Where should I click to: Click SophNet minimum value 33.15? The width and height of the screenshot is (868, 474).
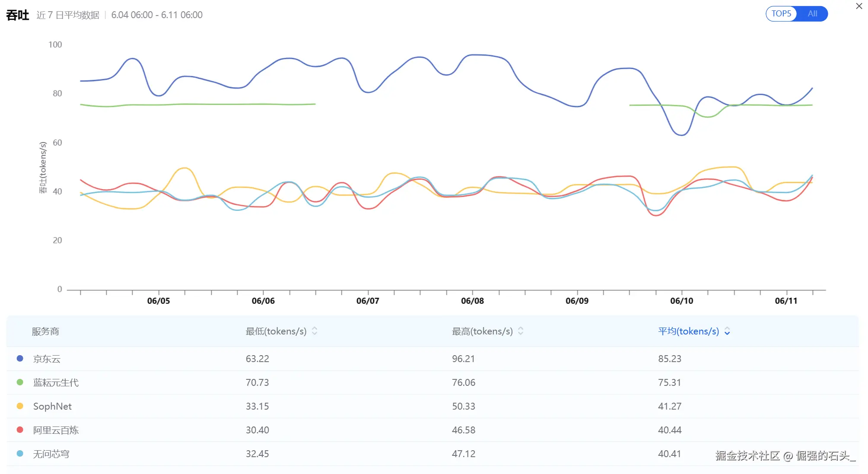[258, 406]
